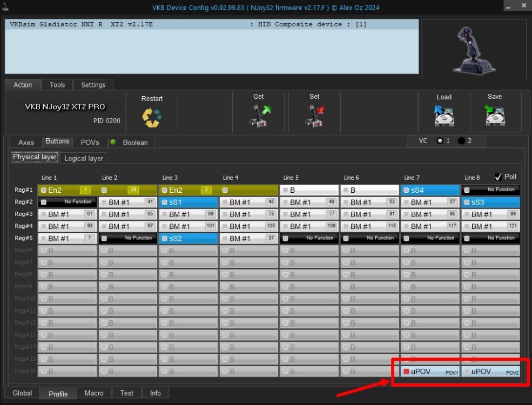Open the Profile bottom tab
This screenshot has width=532, height=405.
58,394
